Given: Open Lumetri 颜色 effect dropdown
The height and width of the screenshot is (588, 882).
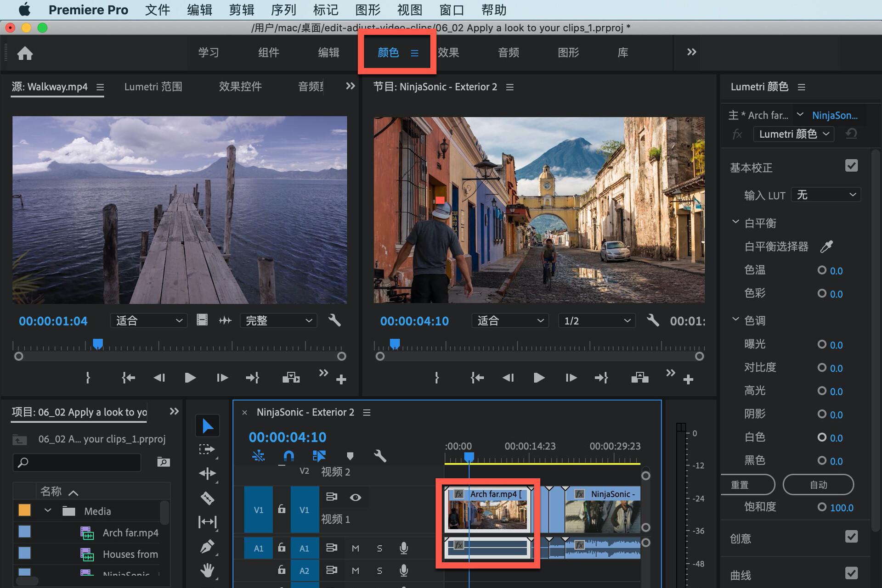Looking at the screenshot, I should (793, 134).
